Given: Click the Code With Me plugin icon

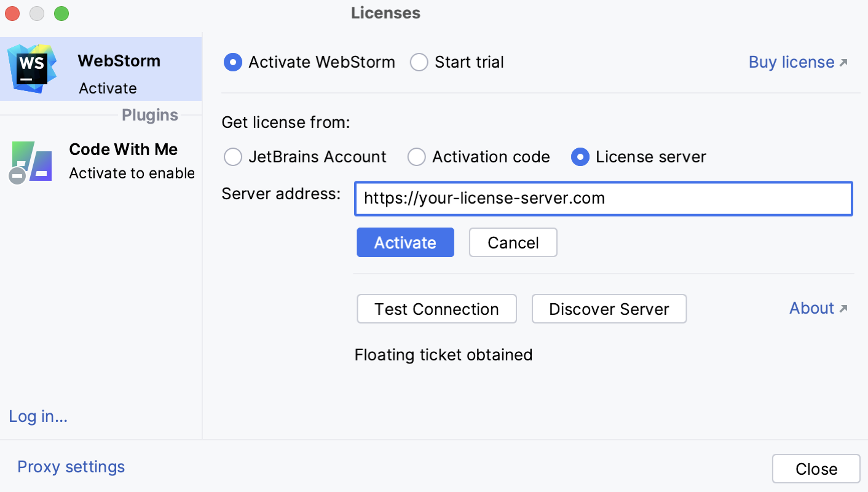Looking at the screenshot, I should (x=31, y=162).
